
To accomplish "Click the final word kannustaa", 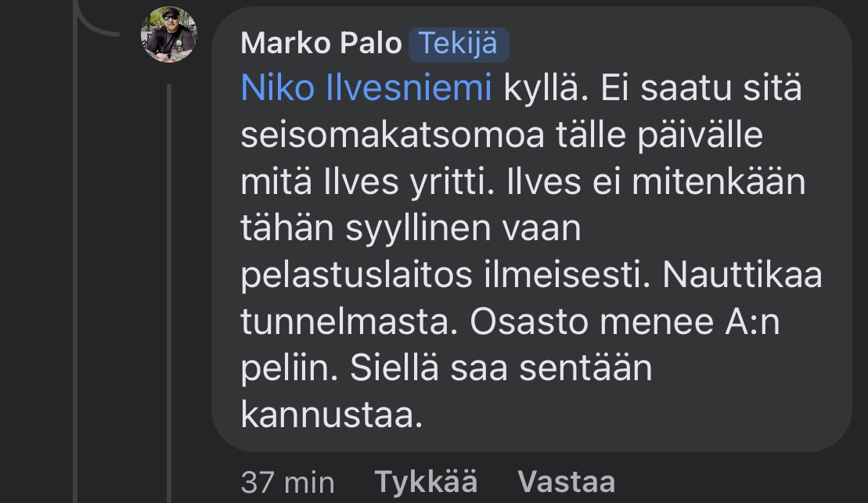I will pos(331,415).
